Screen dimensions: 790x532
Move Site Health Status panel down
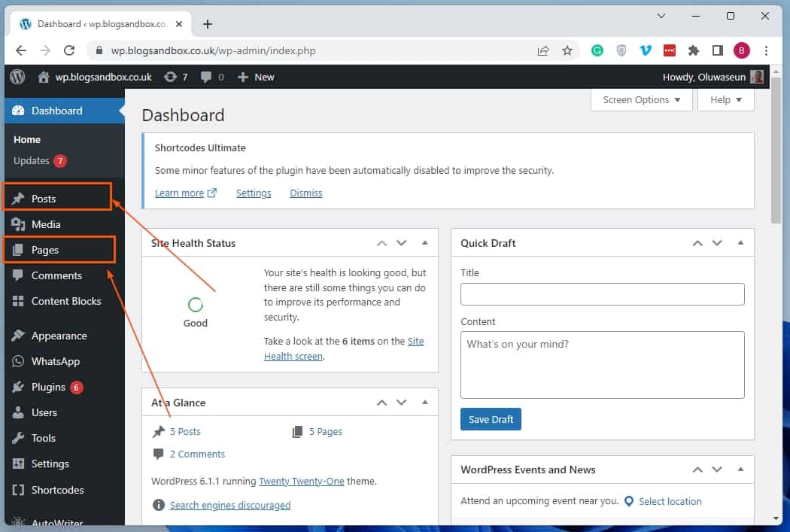[x=402, y=243]
